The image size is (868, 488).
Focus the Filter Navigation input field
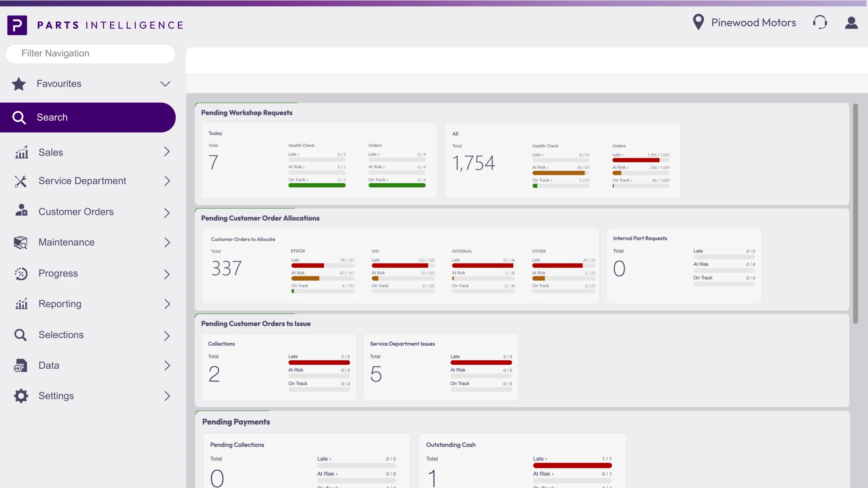(x=91, y=54)
